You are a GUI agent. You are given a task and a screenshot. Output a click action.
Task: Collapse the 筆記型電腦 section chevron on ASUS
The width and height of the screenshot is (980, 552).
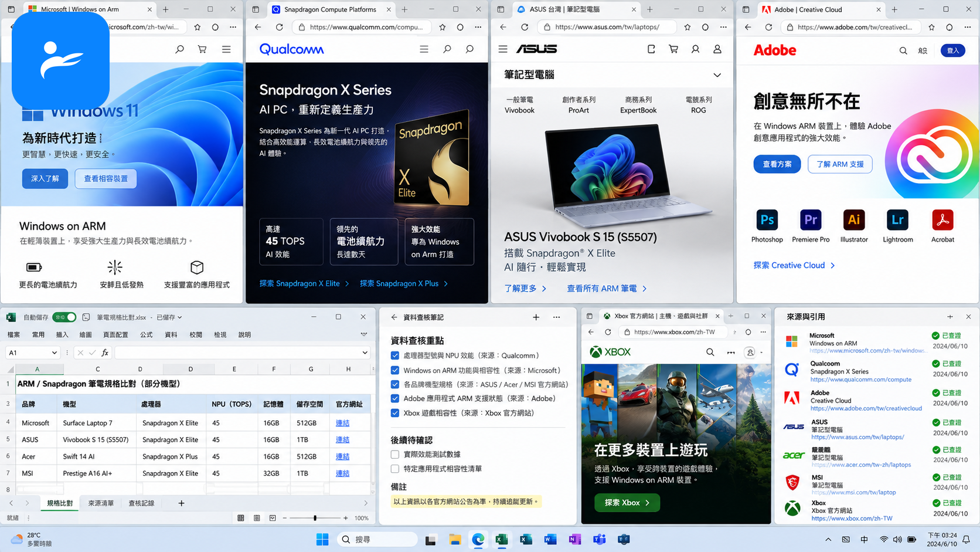pyautogui.click(x=717, y=75)
